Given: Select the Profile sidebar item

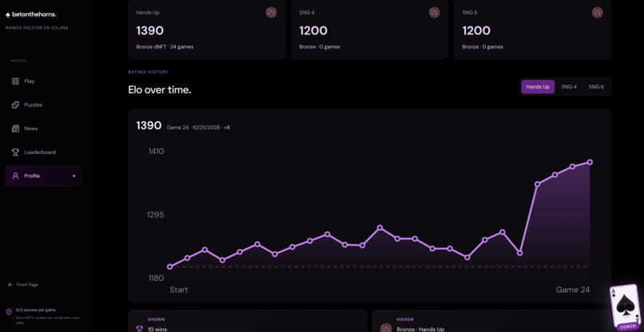Looking at the screenshot, I should (43, 176).
